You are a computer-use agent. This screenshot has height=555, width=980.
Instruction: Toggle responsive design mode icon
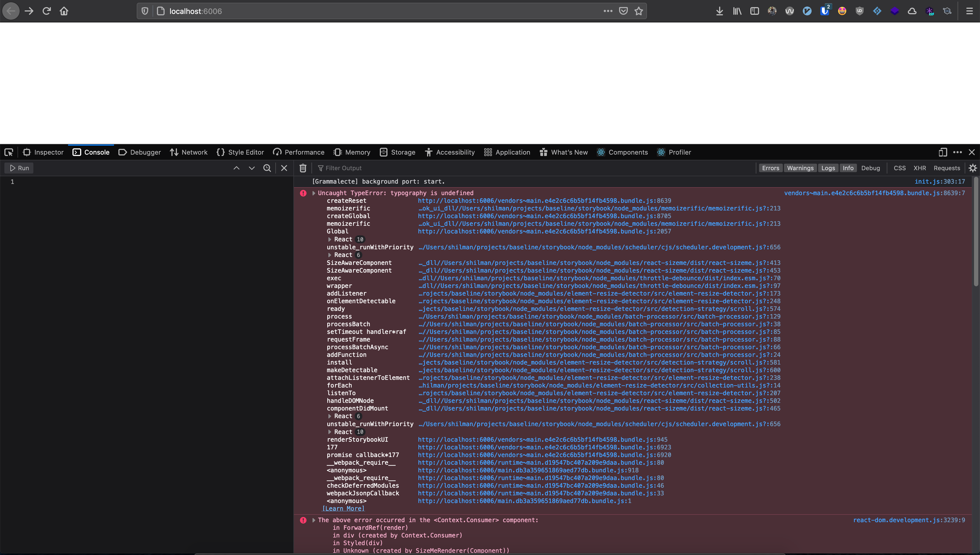[x=942, y=152]
